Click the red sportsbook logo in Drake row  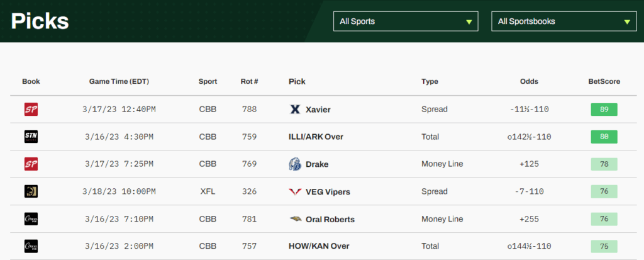click(x=31, y=164)
